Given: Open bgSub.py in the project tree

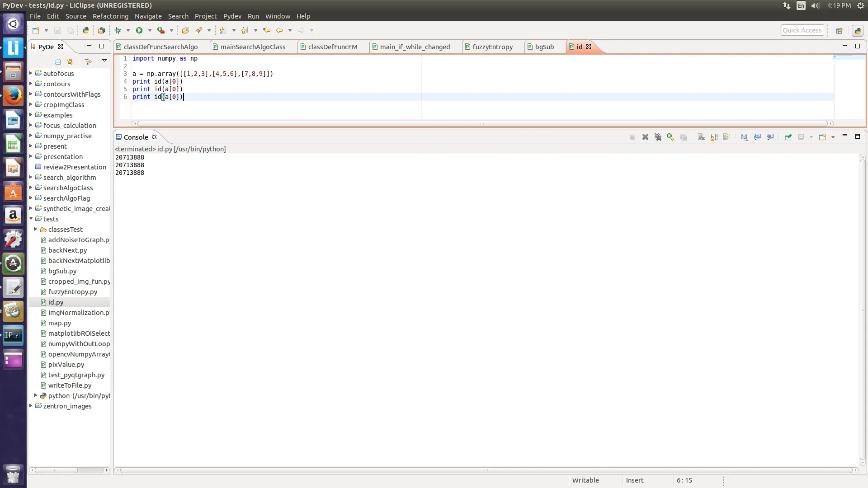Looking at the screenshot, I should (62, 271).
